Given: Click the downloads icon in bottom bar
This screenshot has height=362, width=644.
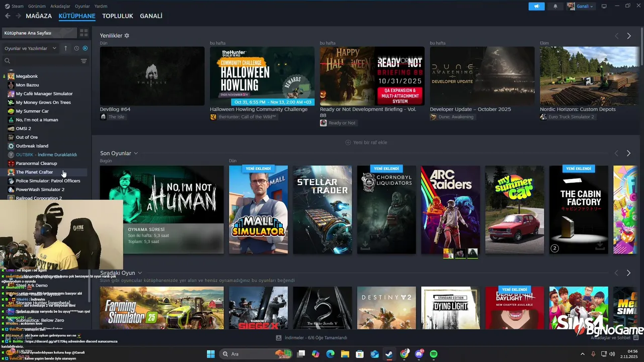Looking at the screenshot, I should (279, 338).
